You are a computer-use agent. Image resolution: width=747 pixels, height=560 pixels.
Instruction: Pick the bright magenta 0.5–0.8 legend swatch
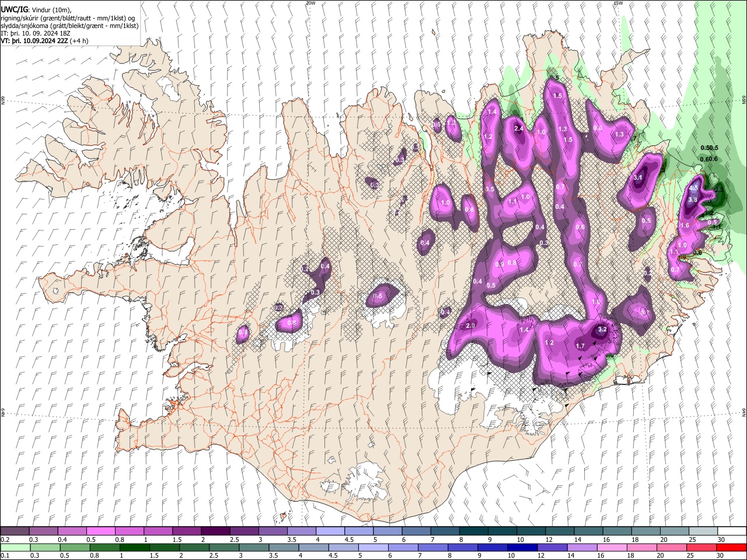[x=100, y=531]
